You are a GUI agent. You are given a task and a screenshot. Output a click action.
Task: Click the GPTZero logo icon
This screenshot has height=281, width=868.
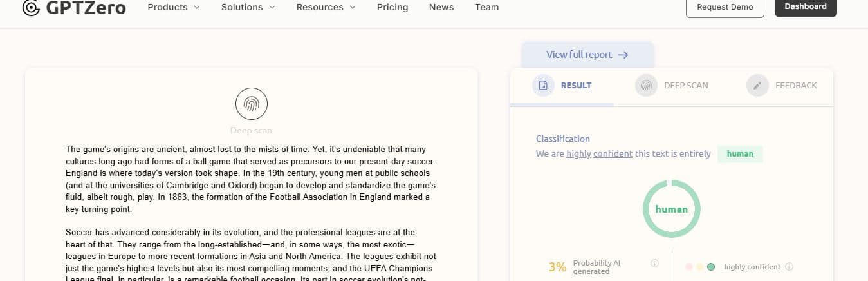[30, 7]
